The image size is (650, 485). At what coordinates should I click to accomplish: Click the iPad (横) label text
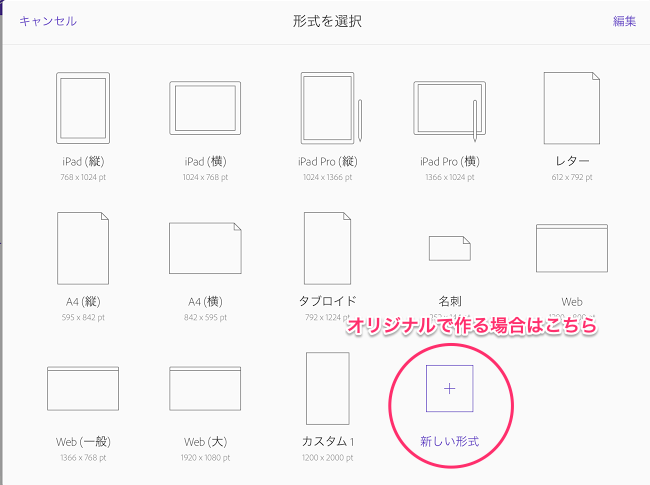pos(206,161)
